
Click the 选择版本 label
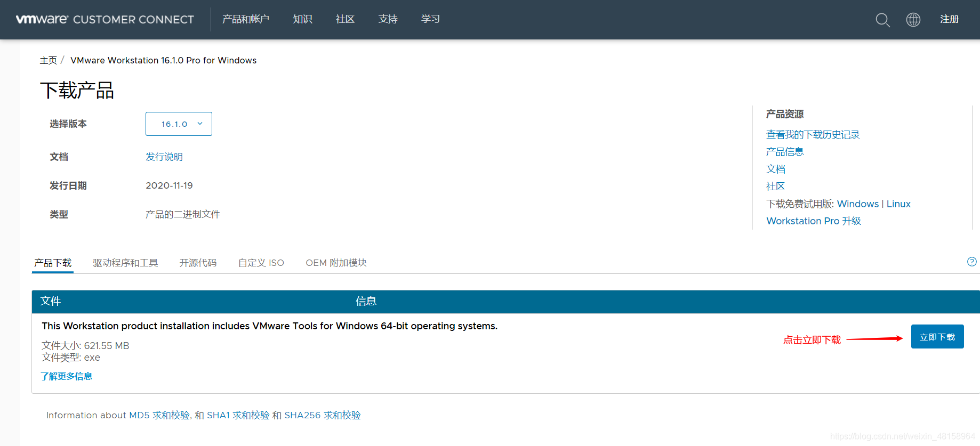(68, 124)
